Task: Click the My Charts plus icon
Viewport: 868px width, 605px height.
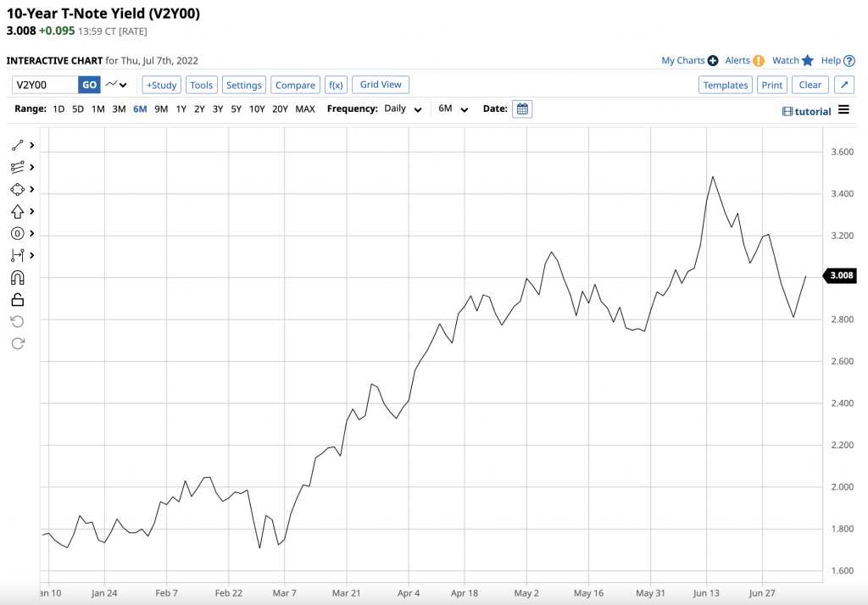Action: click(713, 61)
